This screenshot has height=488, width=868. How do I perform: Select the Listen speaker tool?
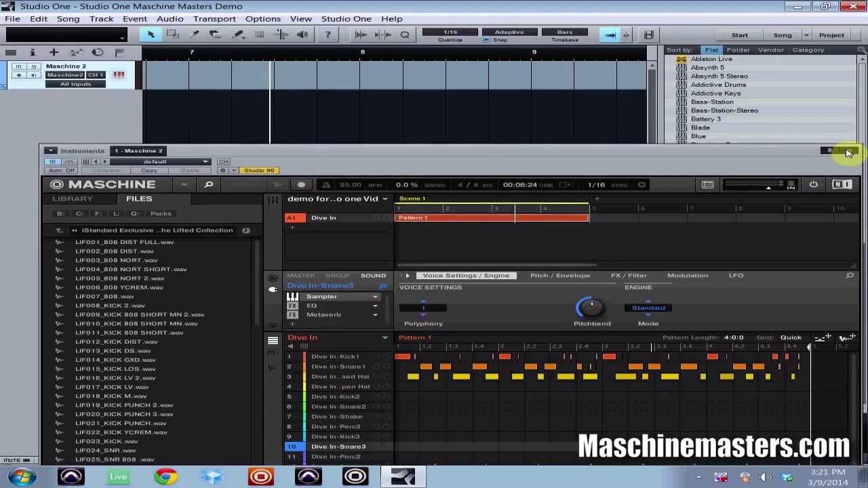coord(303,35)
